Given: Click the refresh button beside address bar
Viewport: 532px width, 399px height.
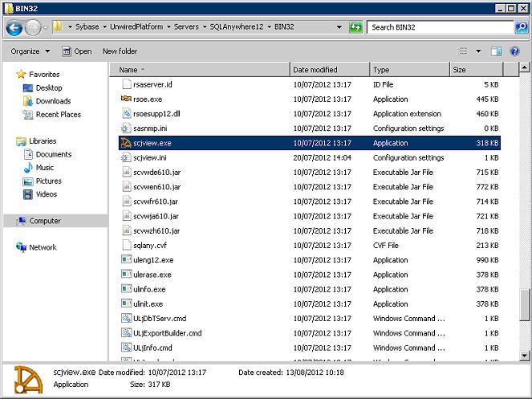Looking at the screenshot, I should [355, 27].
